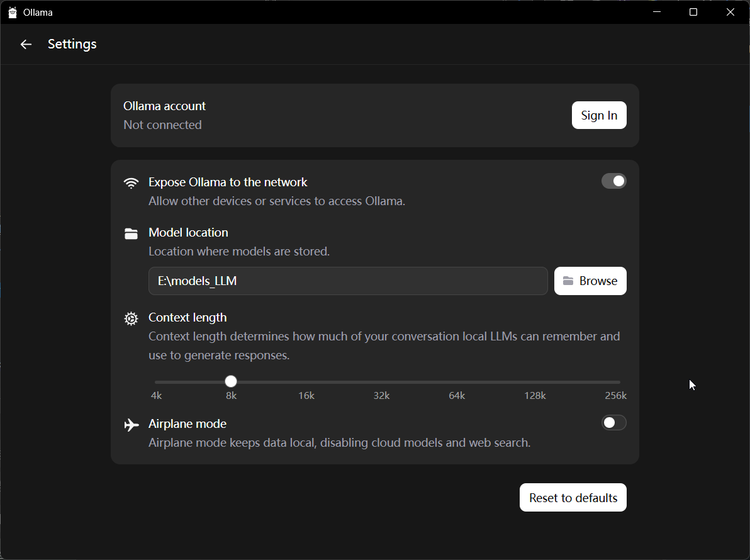Disable Expose Ollama to the network toggle

coord(613,181)
